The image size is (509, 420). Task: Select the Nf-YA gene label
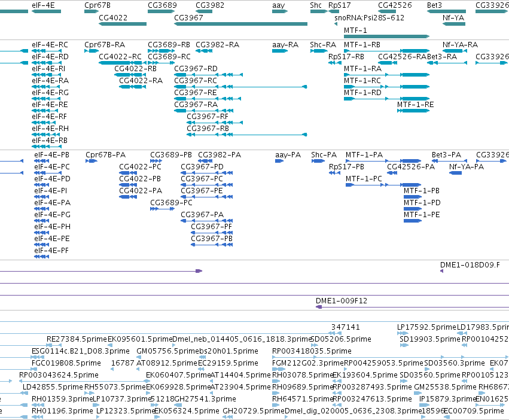coord(453,17)
